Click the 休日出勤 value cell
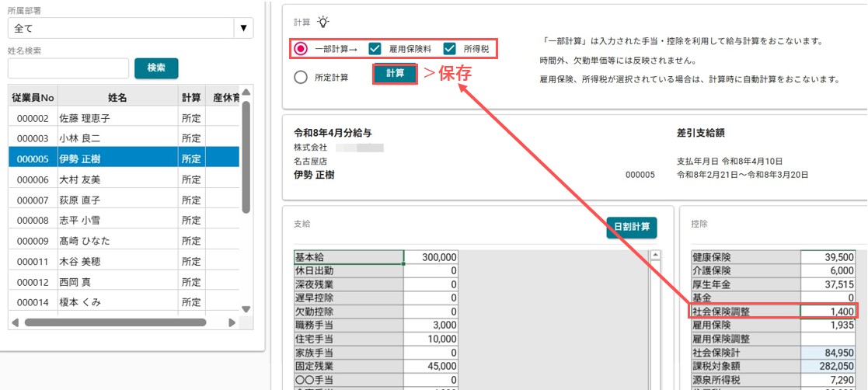Screen dimensions: 868x390 [x=431, y=270]
